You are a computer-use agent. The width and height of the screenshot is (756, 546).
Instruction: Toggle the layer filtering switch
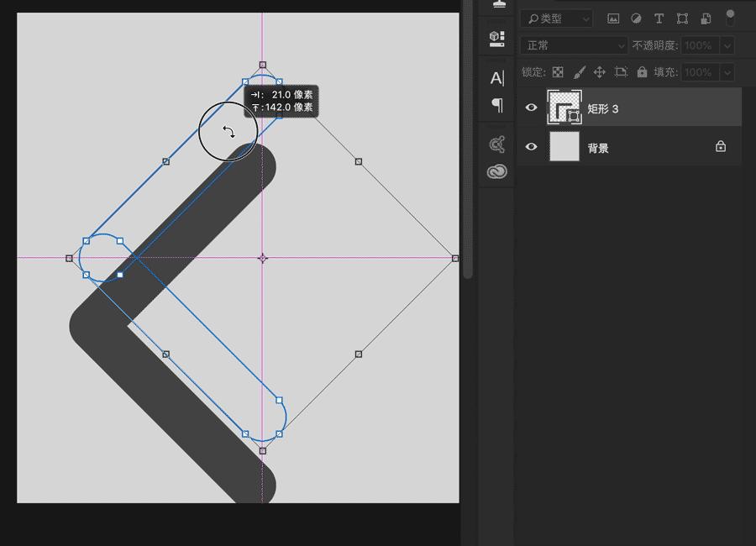click(x=730, y=17)
